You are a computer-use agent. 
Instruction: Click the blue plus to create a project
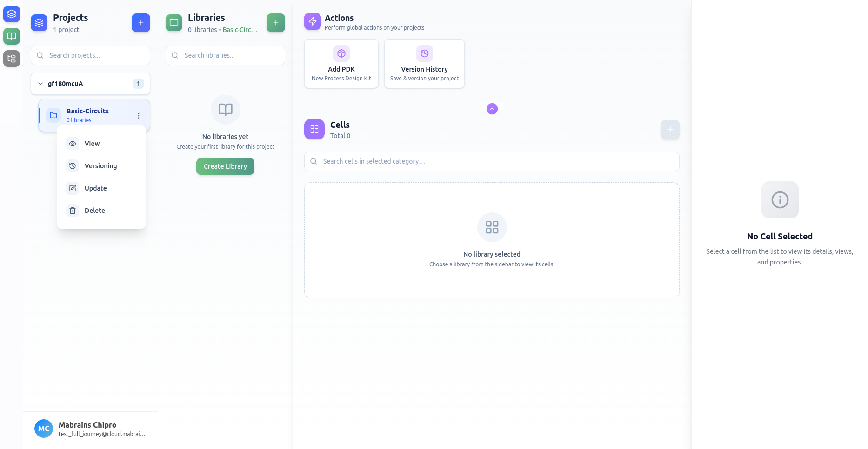(140, 22)
